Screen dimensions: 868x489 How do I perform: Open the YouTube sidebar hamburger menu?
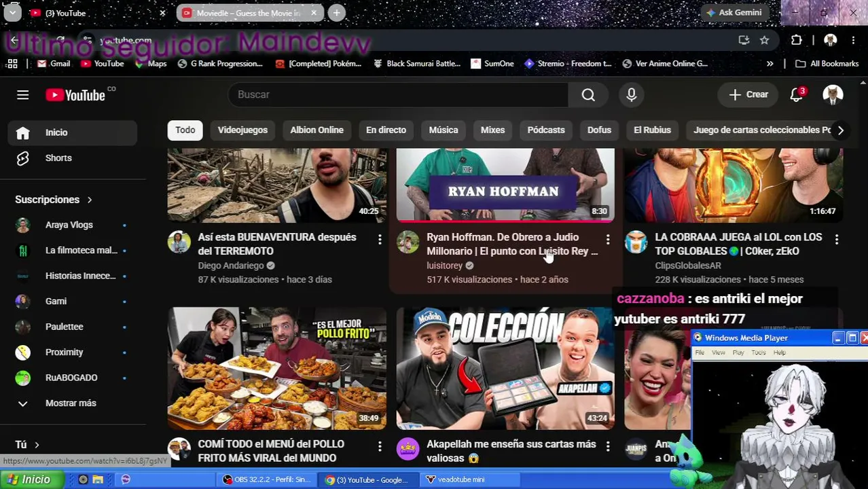coord(22,94)
